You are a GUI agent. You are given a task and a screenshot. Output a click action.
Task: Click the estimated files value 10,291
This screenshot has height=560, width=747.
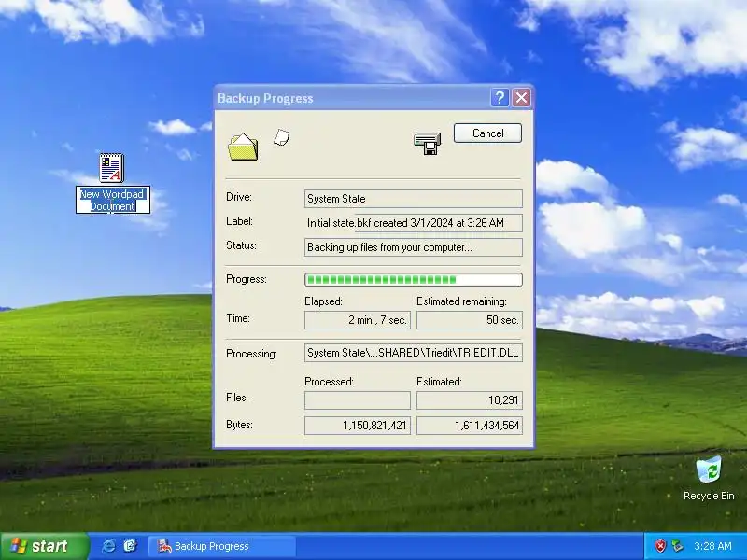pyautogui.click(x=470, y=400)
